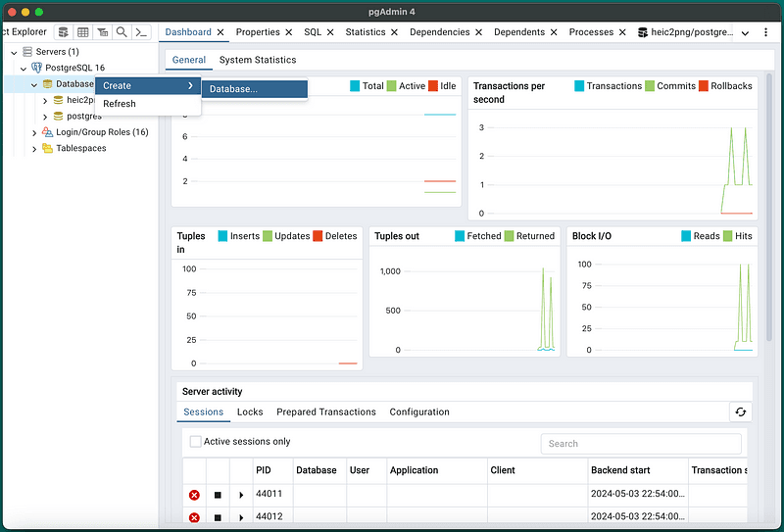The height and width of the screenshot is (532, 784).
Task: Switch to the SQL tab
Action: (313, 32)
